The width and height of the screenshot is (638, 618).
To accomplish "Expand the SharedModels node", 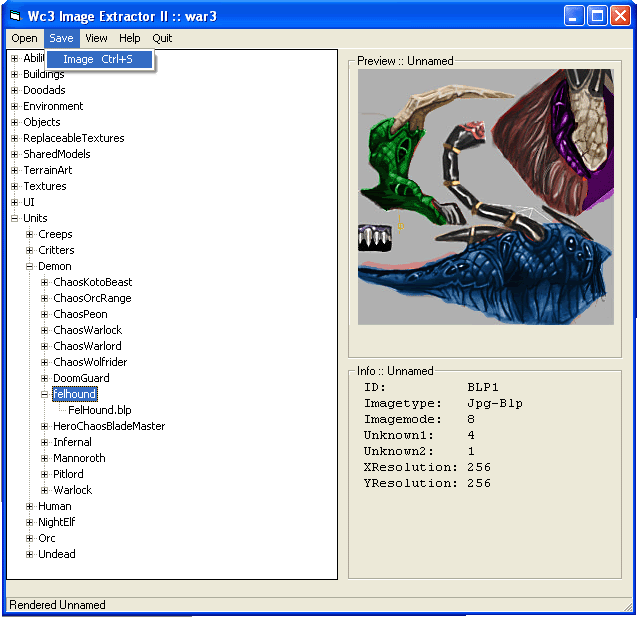I will [15, 155].
